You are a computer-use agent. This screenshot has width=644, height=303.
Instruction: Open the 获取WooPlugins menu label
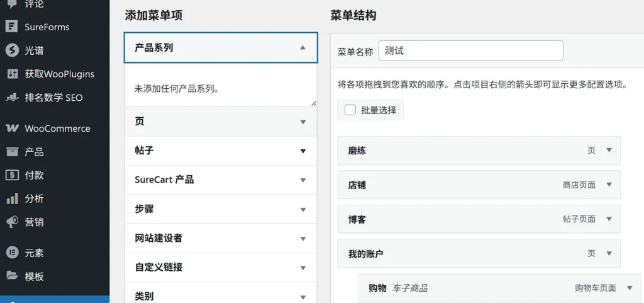point(59,74)
